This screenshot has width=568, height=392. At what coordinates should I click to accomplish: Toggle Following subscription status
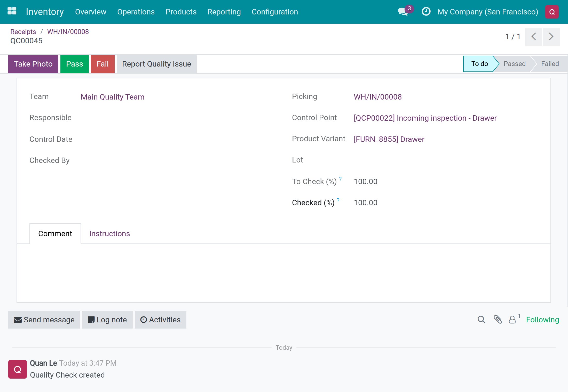click(542, 320)
